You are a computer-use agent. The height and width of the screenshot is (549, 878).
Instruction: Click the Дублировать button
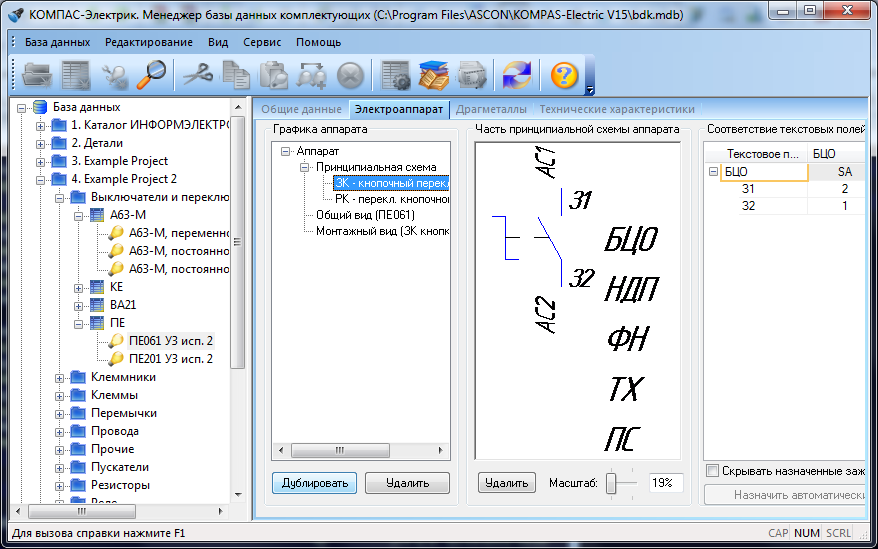coord(315,483)
